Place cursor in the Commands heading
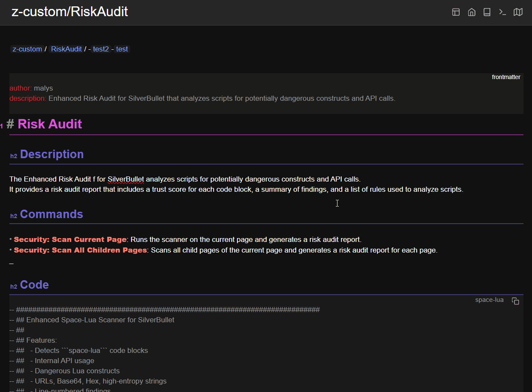Viewport: 532px width, 392px height. pos(51,214)
